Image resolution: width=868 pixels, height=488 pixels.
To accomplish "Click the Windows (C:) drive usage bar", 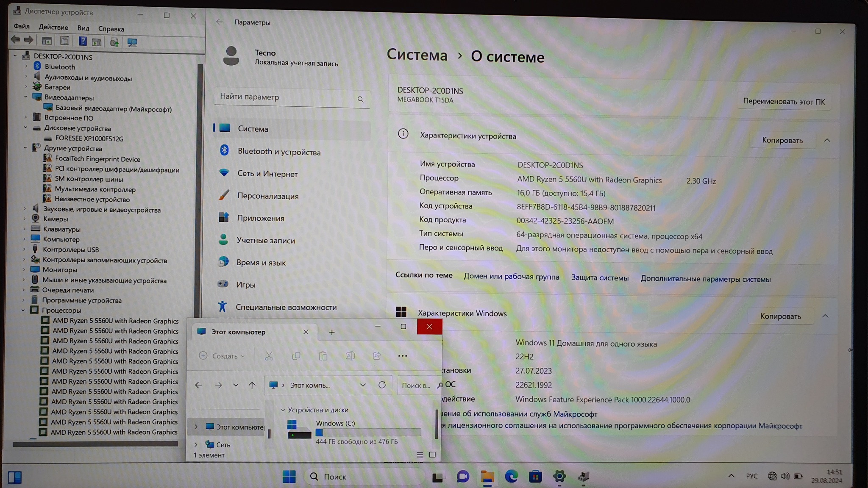I will pos(368,433).
